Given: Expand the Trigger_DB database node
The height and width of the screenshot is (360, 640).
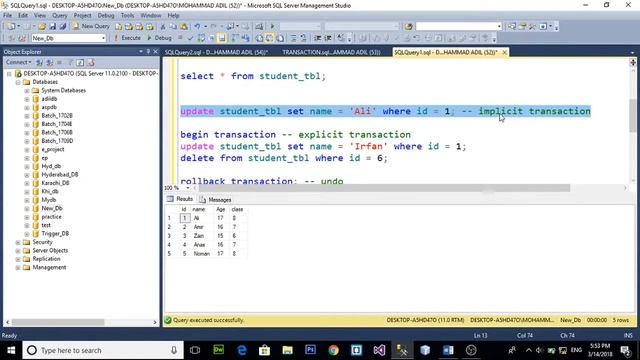Looking at the screenshot, I should 27,234.
